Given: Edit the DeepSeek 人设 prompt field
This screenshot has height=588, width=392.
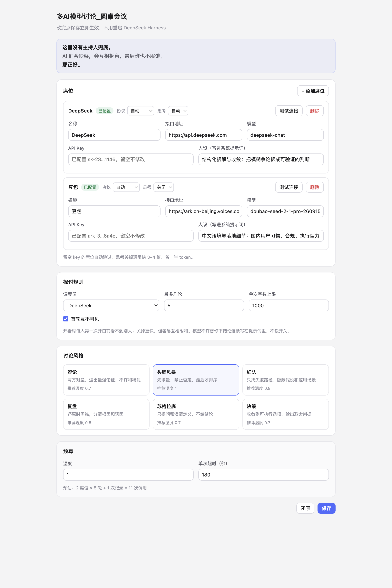Looking at the screenshot, I should tap(261, 159).
